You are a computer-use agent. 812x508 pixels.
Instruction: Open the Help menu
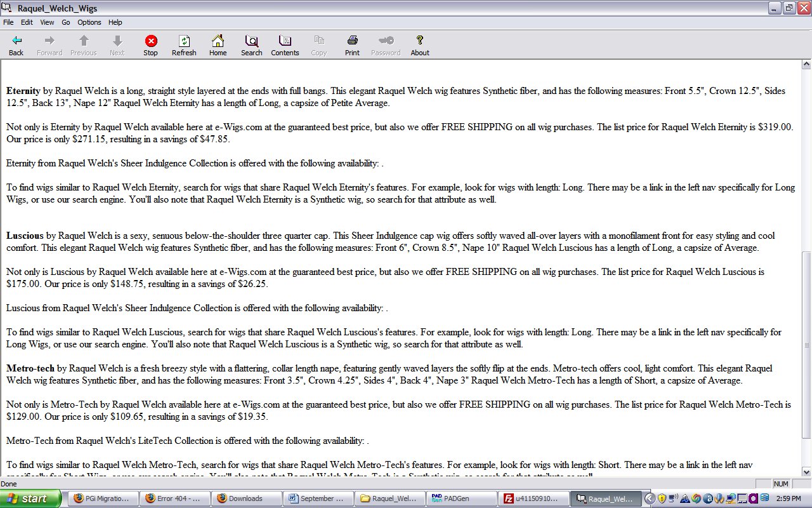[115, 22]
